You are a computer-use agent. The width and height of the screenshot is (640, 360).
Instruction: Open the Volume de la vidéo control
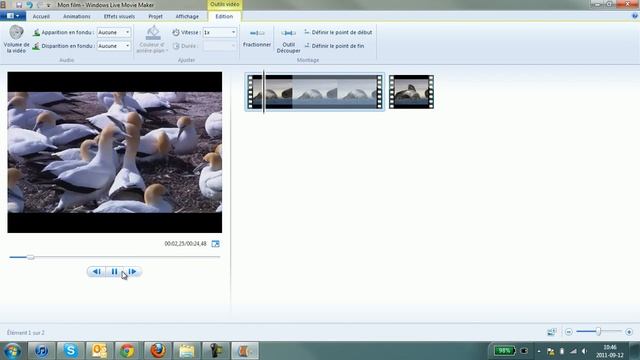pos(16,39)
